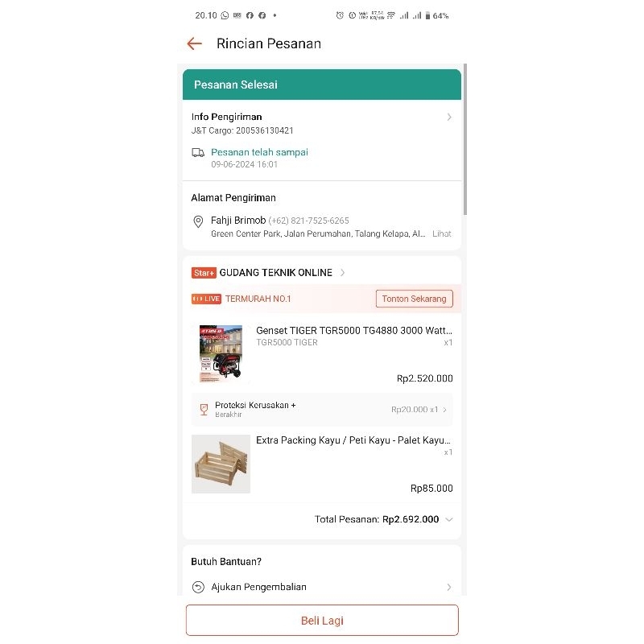Expand the Total Pesanan dropdown arrow

click(449, 519)
